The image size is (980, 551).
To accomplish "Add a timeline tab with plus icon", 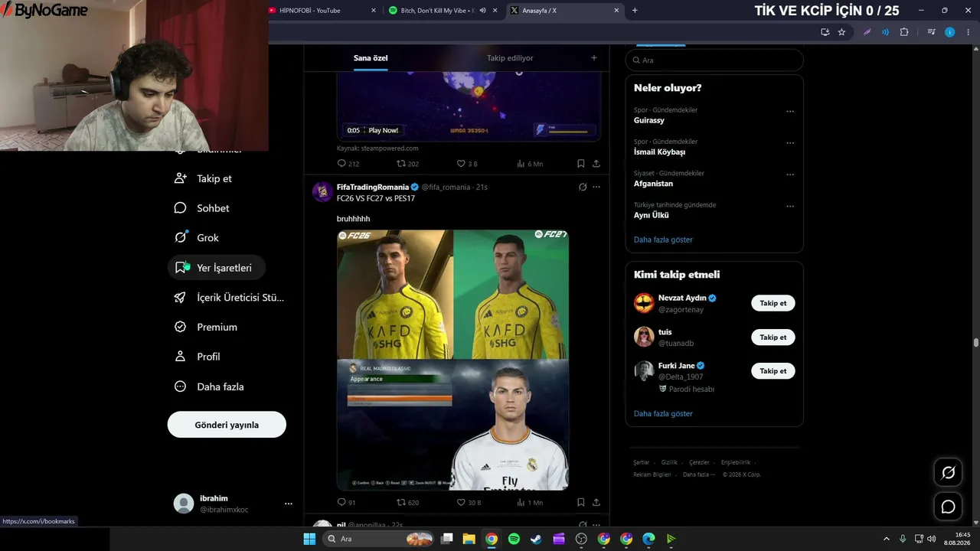I will click(x=593, y=58).
